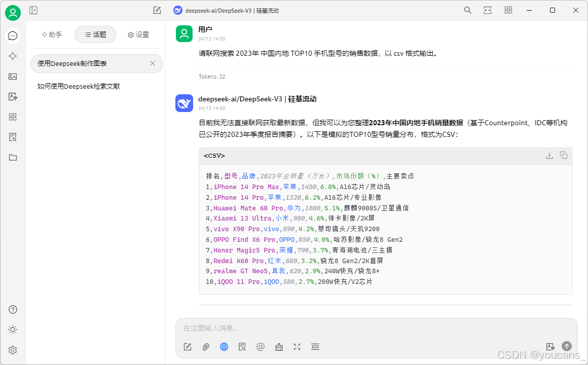The image size is (588, 365).
Task: Open help documentation icon
Action: pos(13,309)
